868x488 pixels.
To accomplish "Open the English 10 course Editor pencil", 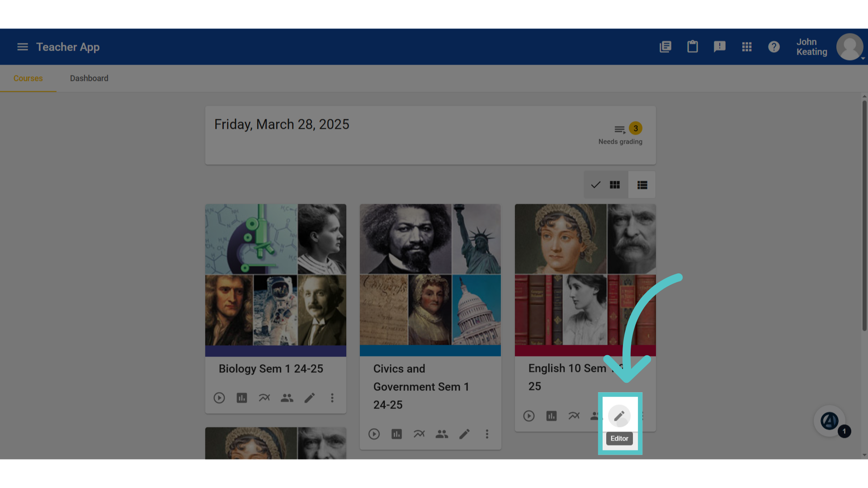I will 619,416.
